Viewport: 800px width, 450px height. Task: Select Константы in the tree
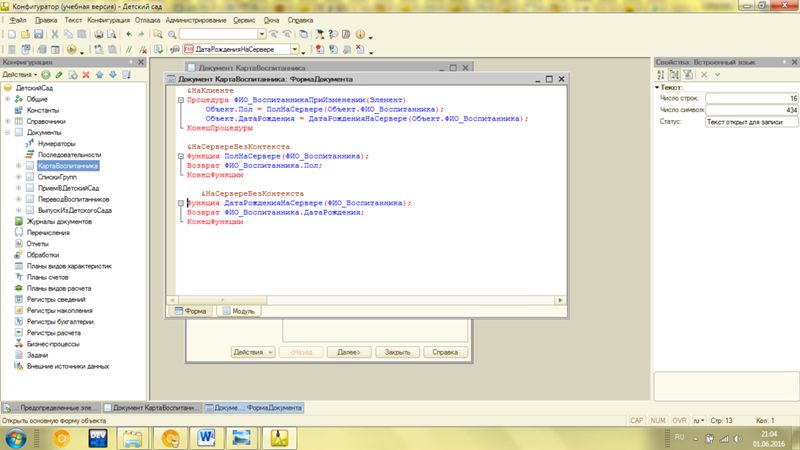43,110
